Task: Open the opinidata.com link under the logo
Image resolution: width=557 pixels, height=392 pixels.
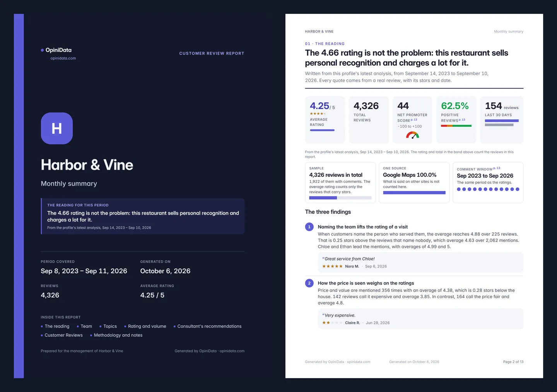Action: coord(63,58)
